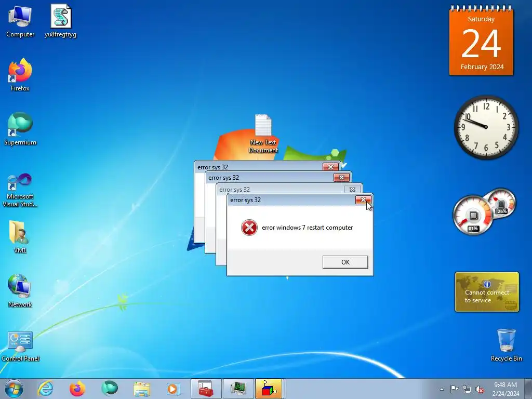Show hidden tray icons arrow

click(x=442, y=389)
